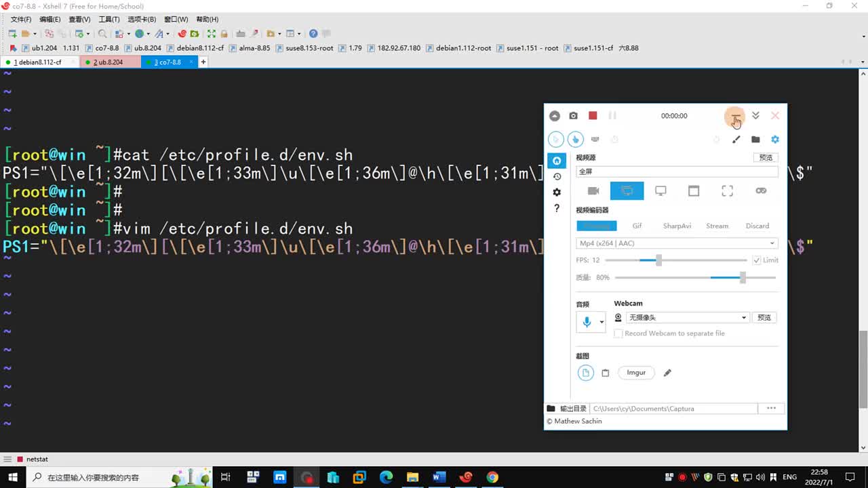Open the configure gear tab in Captura sidebar
Viewport: 868px width, 488px height.
557,192
